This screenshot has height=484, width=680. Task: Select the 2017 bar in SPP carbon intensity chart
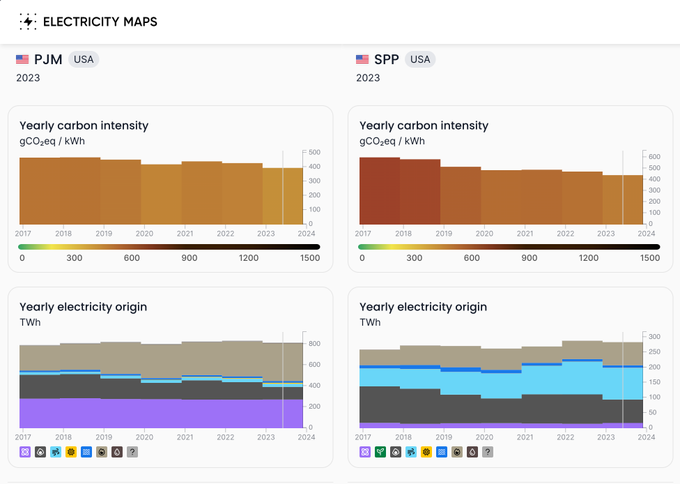point(379,191)
